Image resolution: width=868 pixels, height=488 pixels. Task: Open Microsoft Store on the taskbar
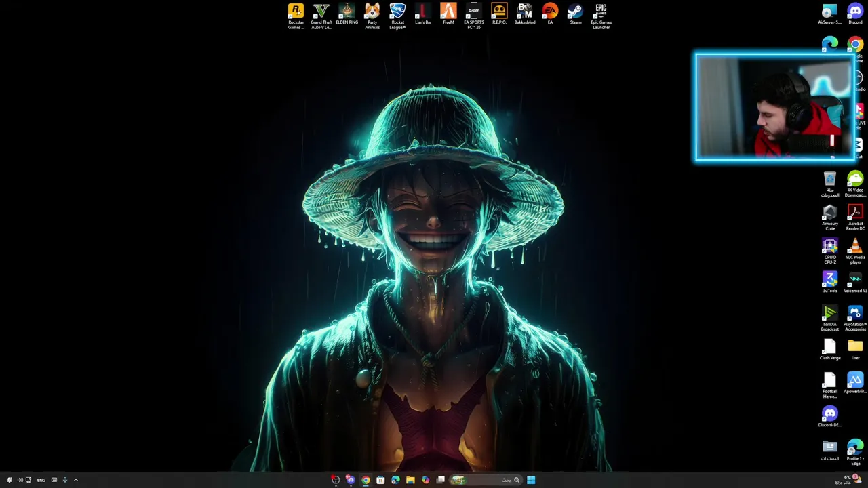(x=380, y=480)
